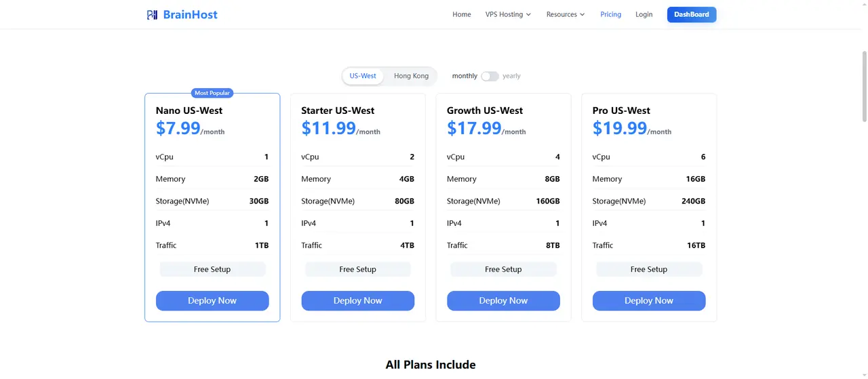Go to the Home menu item
This screenshot has height=379, width=868.
point(462,14)
